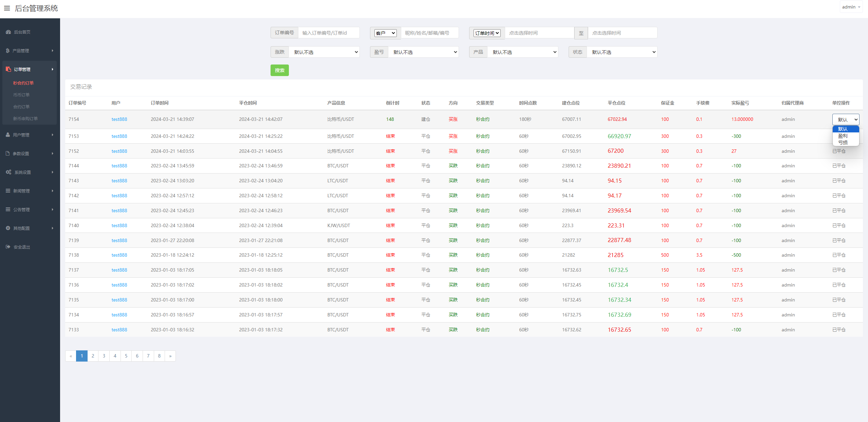Click page 2 pagination button
The image size is (868, 422).
point(92,356)
